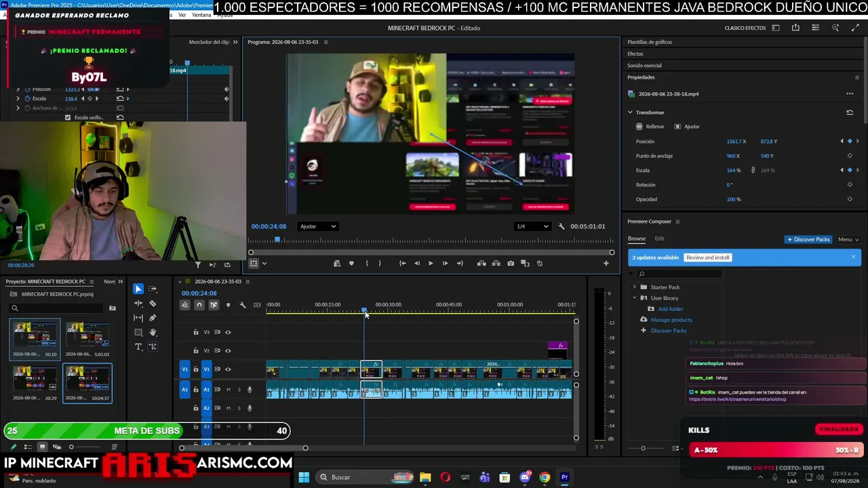Collapse the User library folder
Viewport: 868px width, 488px height.
635,298
